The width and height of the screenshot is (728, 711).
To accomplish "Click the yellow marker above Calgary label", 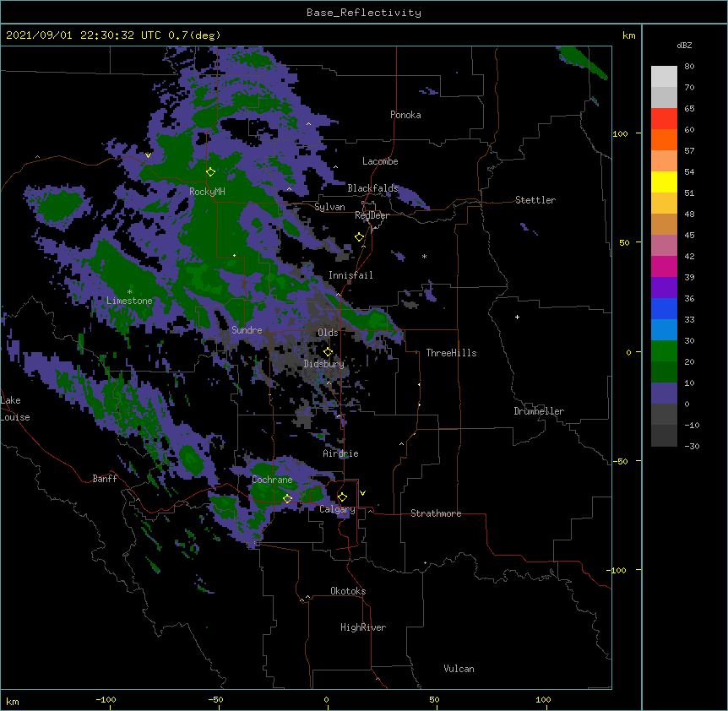I will click(342, 497).
